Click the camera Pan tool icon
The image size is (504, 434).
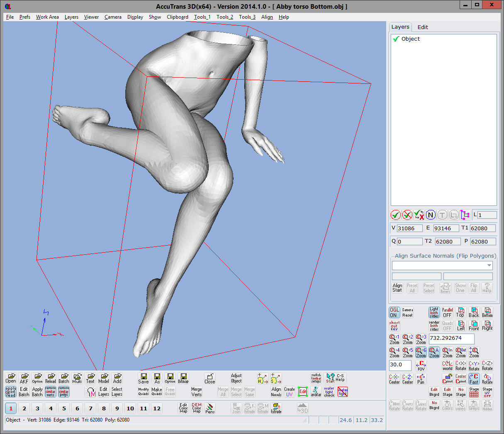(x=421, y=379)
